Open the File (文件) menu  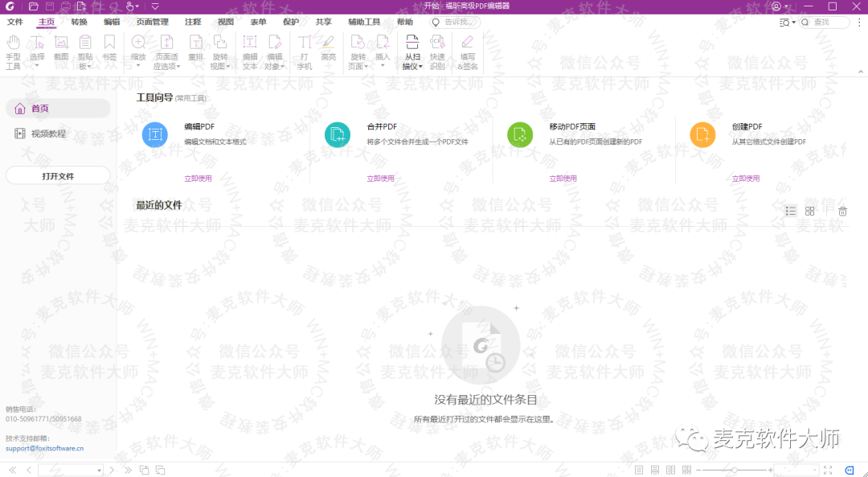click(x=15, y=23)
